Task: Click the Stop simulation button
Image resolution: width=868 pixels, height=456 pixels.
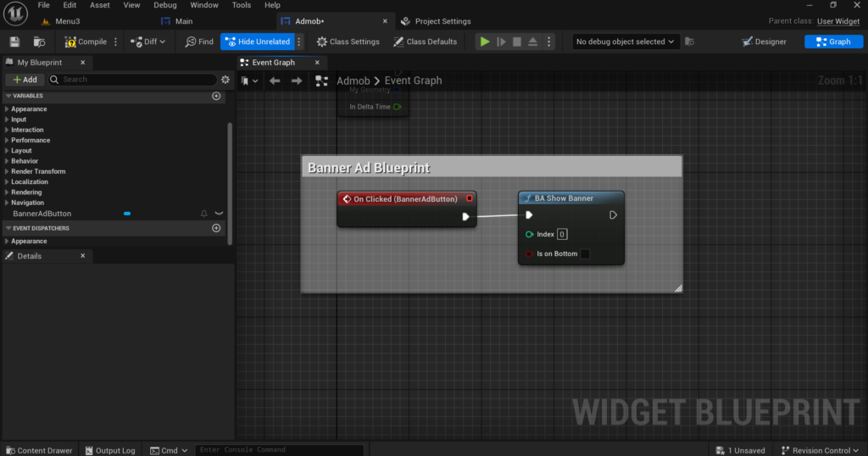Action: pyautogui.click(x=517, y=42)
